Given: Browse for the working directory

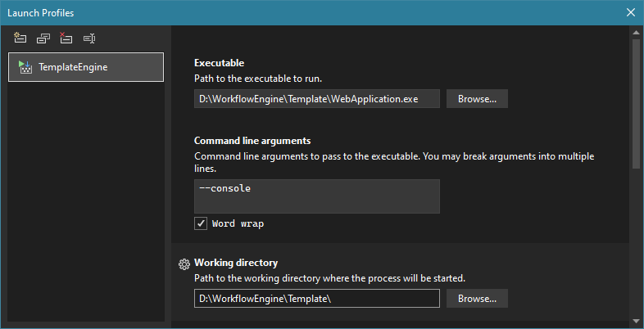Looking at the screenshot, I should click(477, 299).
